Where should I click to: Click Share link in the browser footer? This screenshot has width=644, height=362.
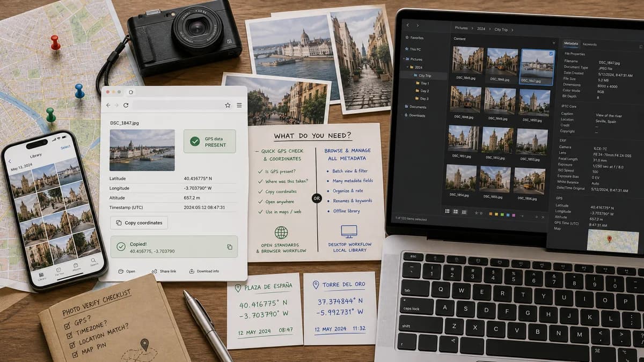tap(164, 271)
